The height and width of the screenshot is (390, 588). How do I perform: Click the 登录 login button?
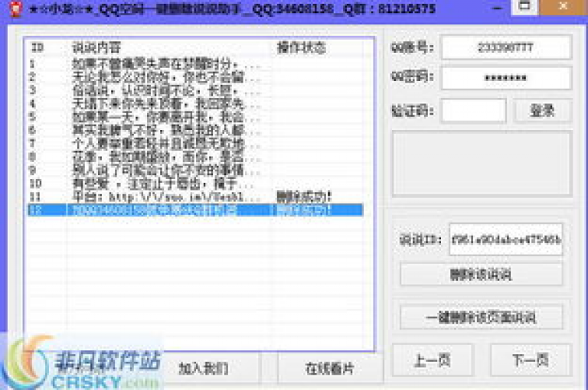tap(542, 111)
